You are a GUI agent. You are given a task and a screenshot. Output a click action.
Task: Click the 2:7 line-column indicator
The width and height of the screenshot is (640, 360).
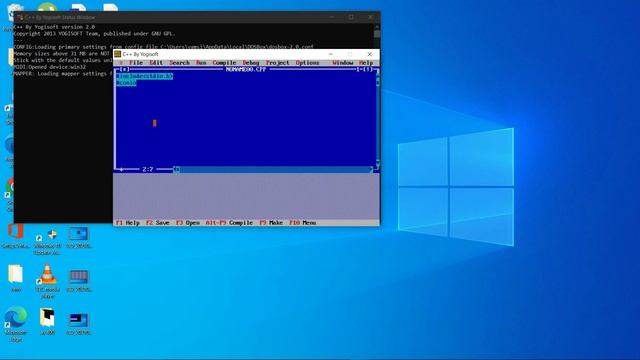coord(147,169)
